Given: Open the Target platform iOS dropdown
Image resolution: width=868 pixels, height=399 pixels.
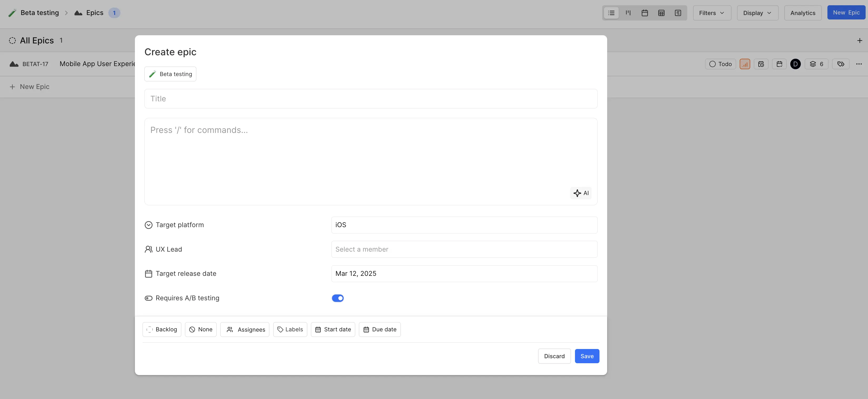Looking at the screenshot, I should 464,225.
